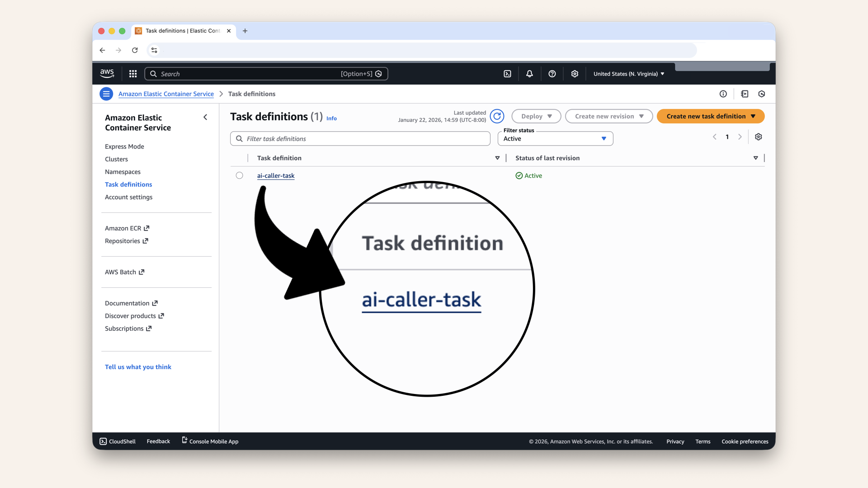
Task: Open the notifications bell icon
Action: pyautogui.click(x=529, y=74)
